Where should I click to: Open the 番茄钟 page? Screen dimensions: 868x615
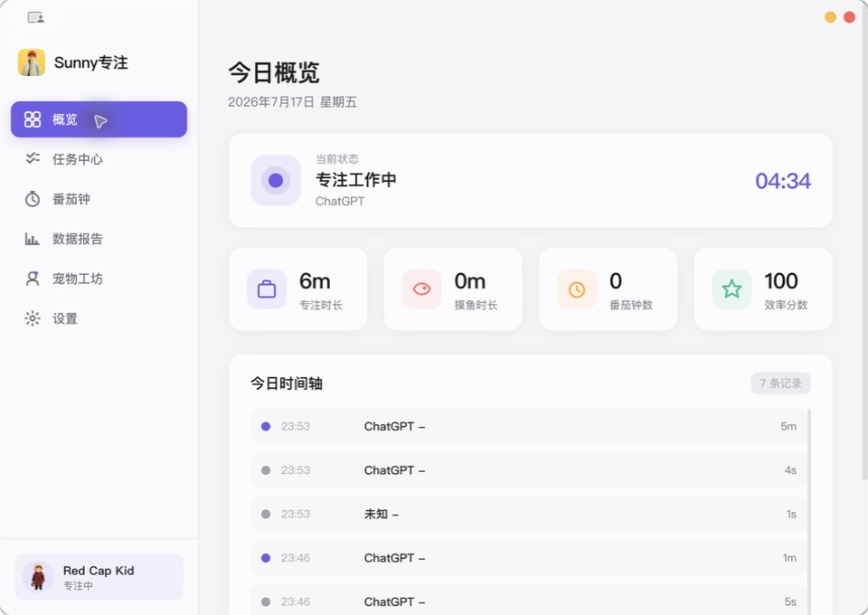(99, 199)
